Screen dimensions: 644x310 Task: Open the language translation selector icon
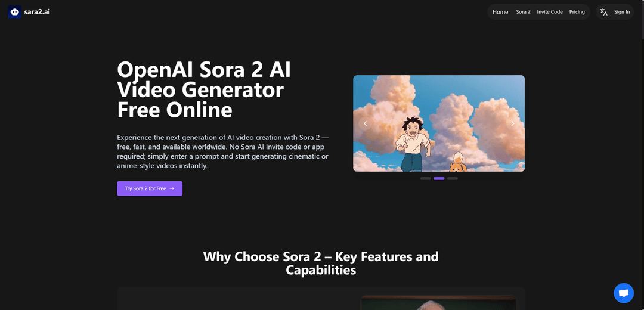point(603,12)
